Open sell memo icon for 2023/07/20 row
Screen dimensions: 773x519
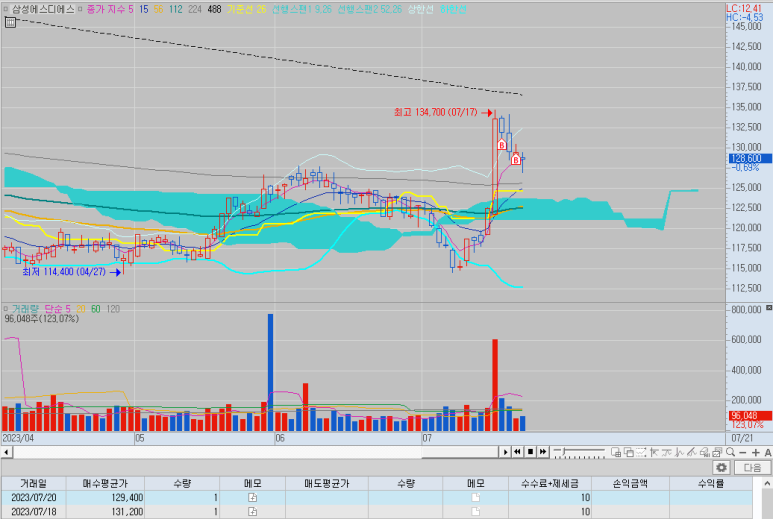(x=476, y=497)
